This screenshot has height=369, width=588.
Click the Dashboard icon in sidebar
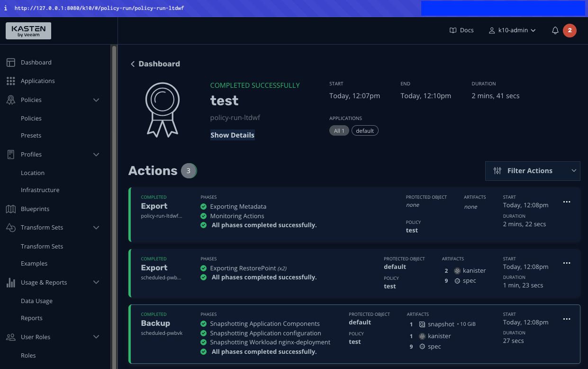[x=11, y=63]
